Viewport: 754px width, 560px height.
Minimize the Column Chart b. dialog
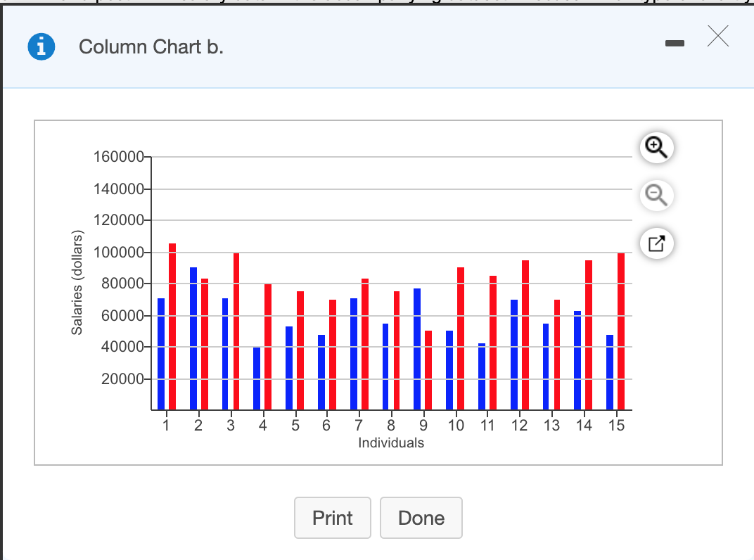point(675,42)
